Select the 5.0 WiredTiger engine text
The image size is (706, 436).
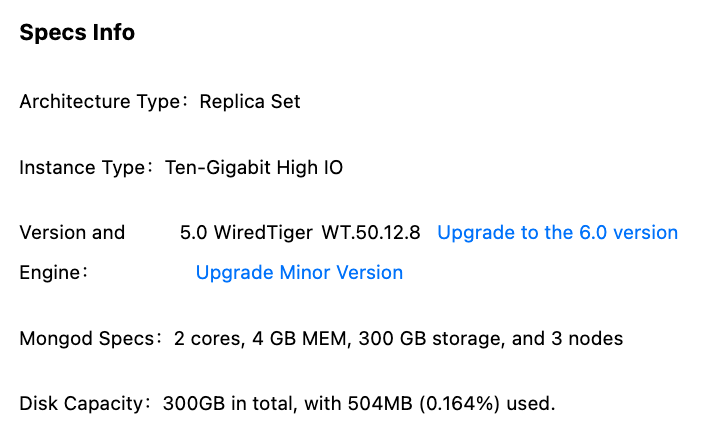pos(246,233)
